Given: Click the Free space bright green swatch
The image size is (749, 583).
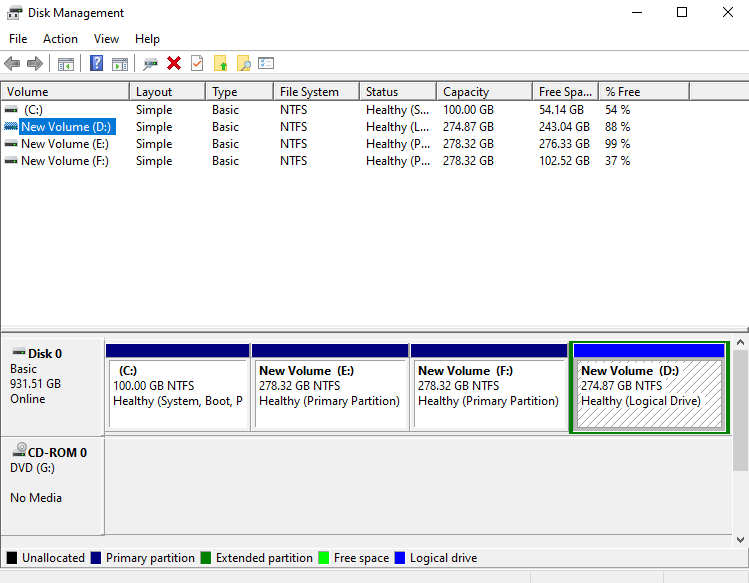Looking at the screenshot, I should [324, 558].
